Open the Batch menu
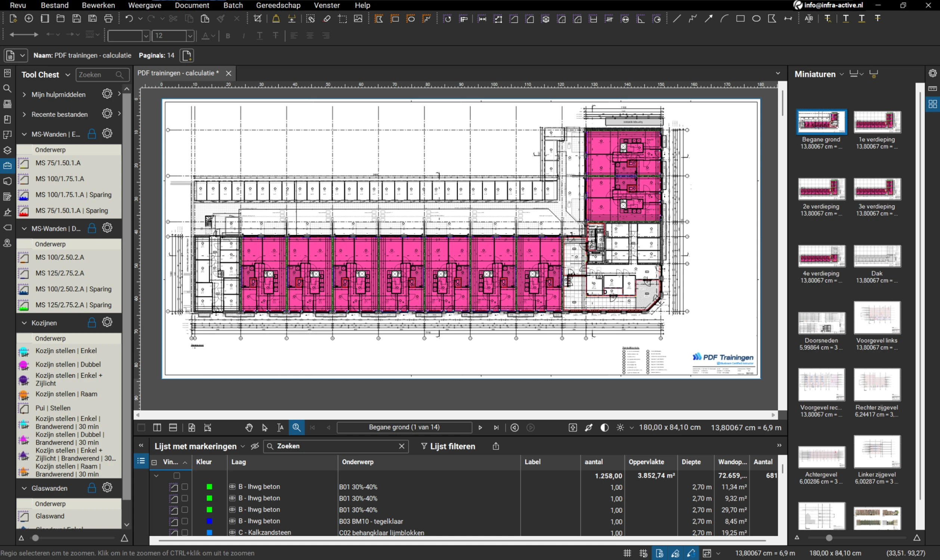 [233, 5]
